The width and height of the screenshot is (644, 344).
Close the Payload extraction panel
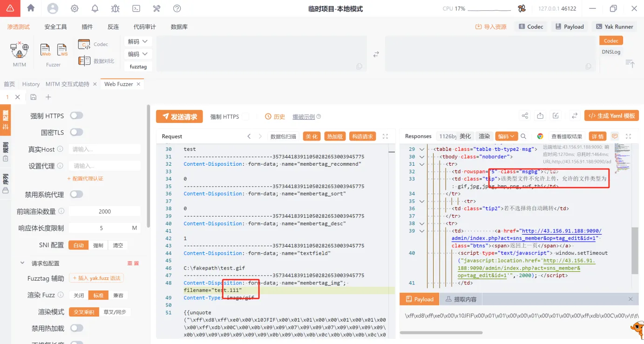[x=630, y=299]
